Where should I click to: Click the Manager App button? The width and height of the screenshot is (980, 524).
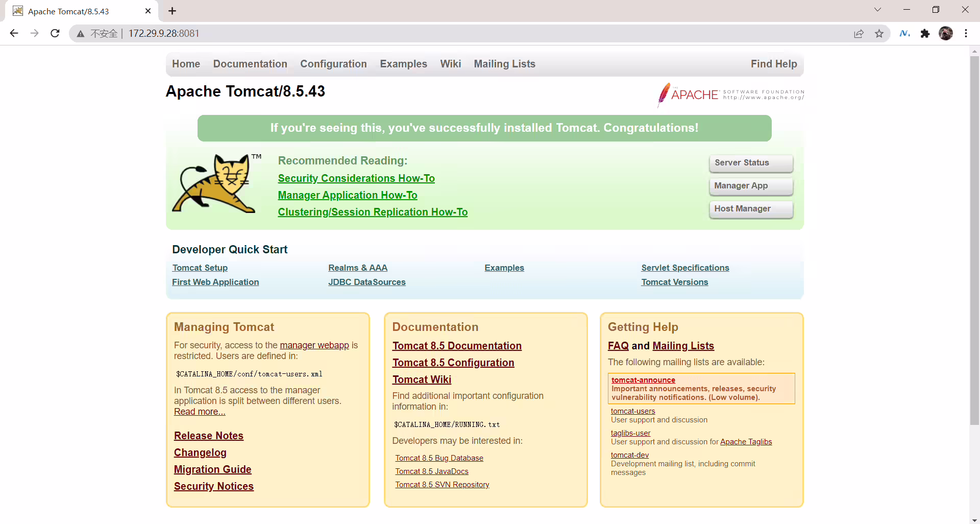click(x=751, y=186)
